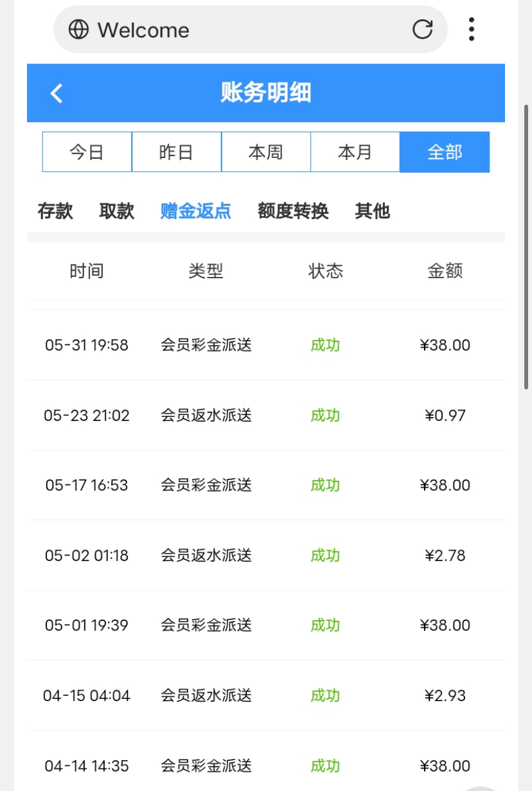This screenshot has width=532, height=791.
Task: Select the 本周 date filter
Action: coord(266,152)
